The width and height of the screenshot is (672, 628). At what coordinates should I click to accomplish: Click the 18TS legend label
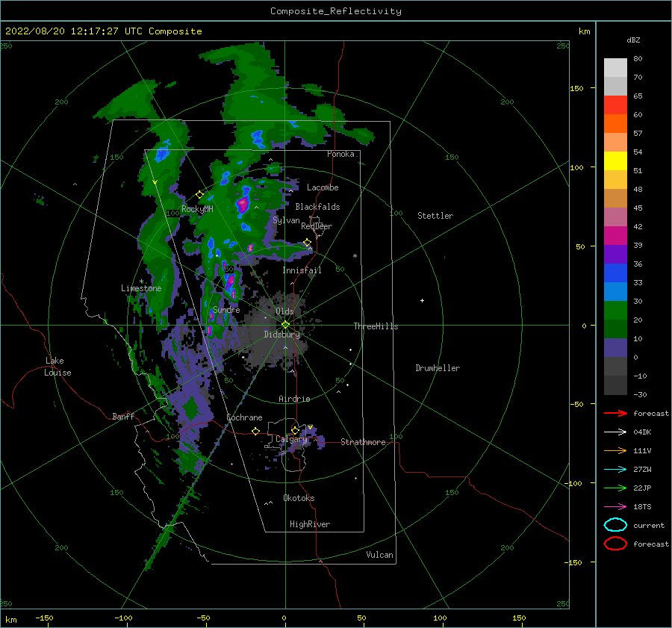point(642,507)
